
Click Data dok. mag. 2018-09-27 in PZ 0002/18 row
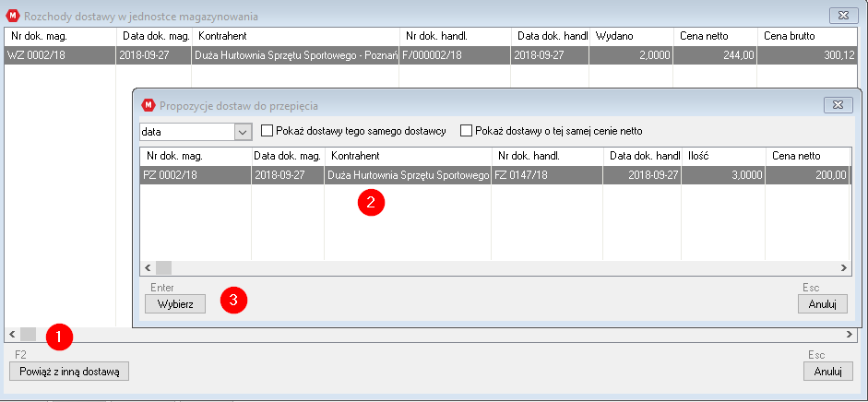[288, 175]
